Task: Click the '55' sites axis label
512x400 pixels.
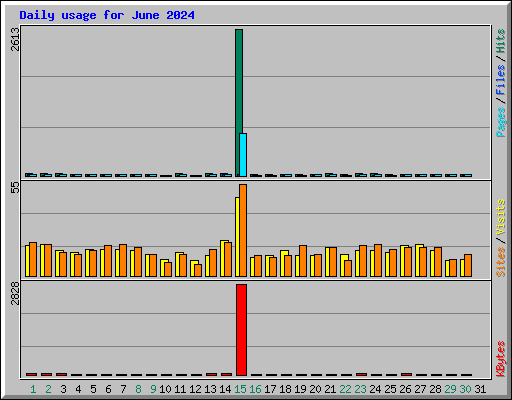Action: click(15, 188)
